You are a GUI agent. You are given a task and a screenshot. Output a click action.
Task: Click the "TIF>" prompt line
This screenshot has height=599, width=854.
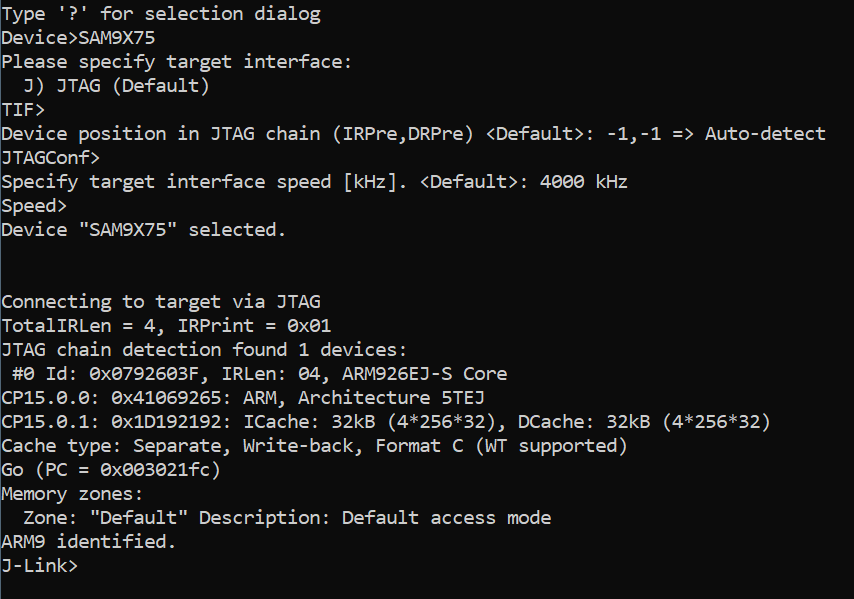[x=23, y=110]
